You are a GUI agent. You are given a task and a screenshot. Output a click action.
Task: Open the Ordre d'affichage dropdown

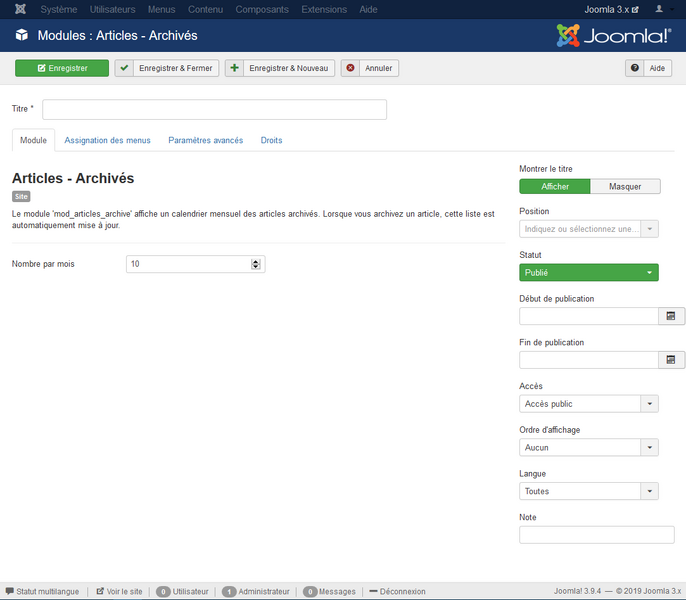coord(588,448)
